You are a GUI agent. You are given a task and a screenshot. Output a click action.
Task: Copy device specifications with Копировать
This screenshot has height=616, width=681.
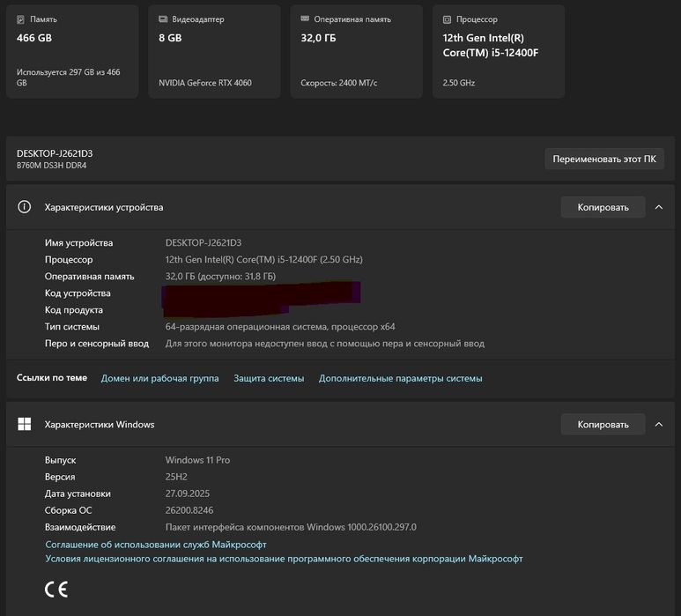click(603, 207)
